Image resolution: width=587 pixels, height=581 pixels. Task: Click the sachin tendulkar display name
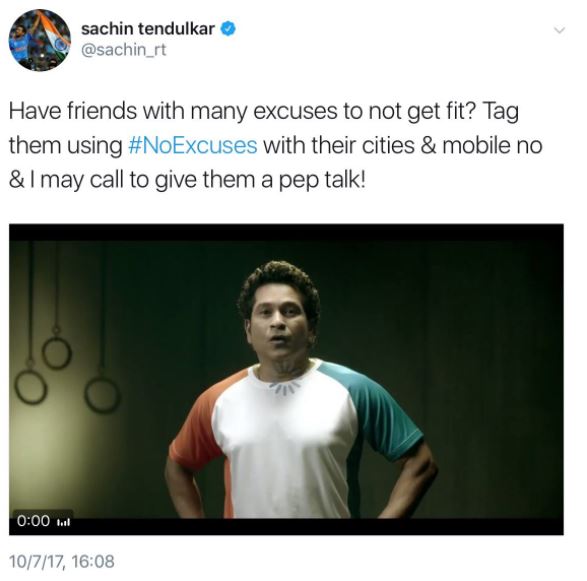click(x=148, y=29)
